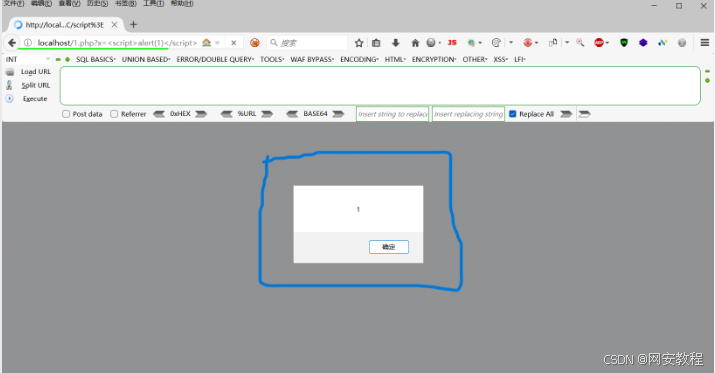Open the 查看(V) menu

click(69, 3)
